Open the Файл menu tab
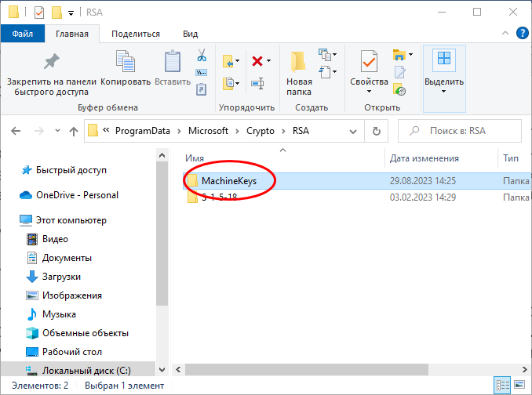This screenshot has height=395, width=532. pos(23,34)
